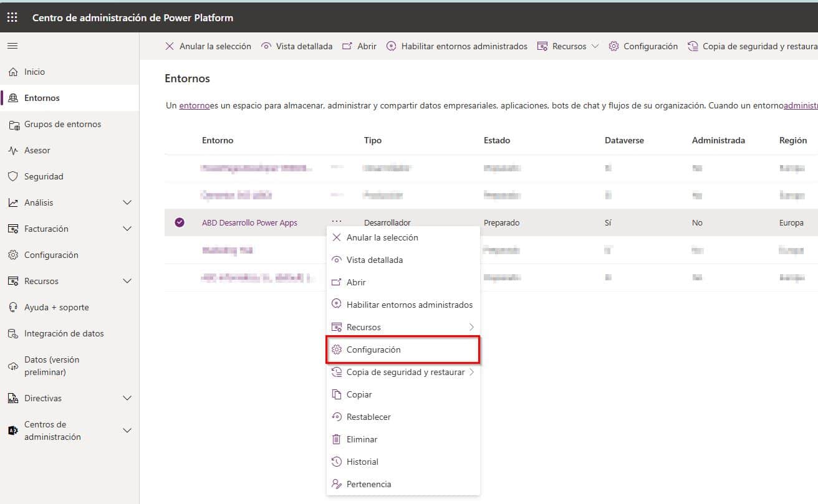Choose Pertenencia in context menu
Viewport: 818px width, 504px height.
(403, 484)
